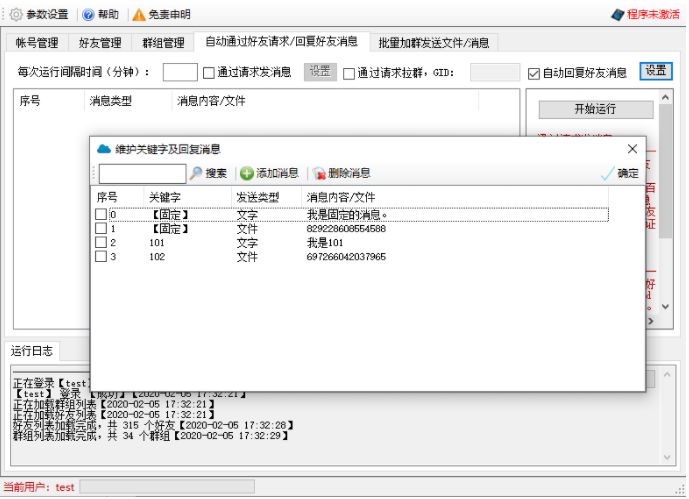Click the 搜索 magnifier icon

196,173
